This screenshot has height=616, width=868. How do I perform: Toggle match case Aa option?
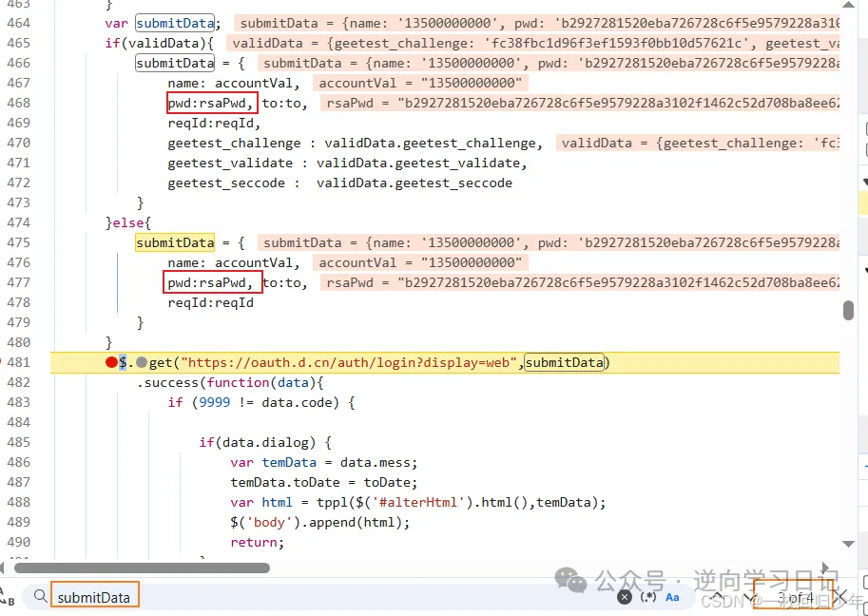pyautogui.click(x=672, y=597)
